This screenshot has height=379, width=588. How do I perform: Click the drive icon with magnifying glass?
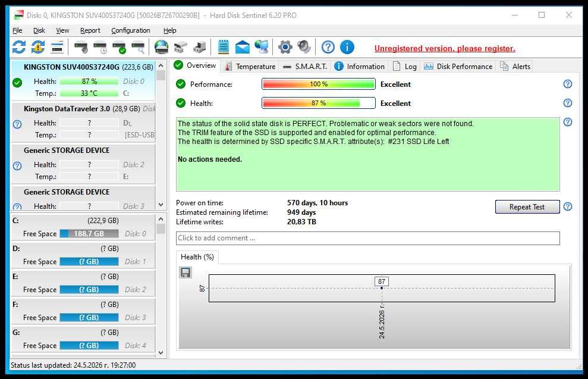139,48
